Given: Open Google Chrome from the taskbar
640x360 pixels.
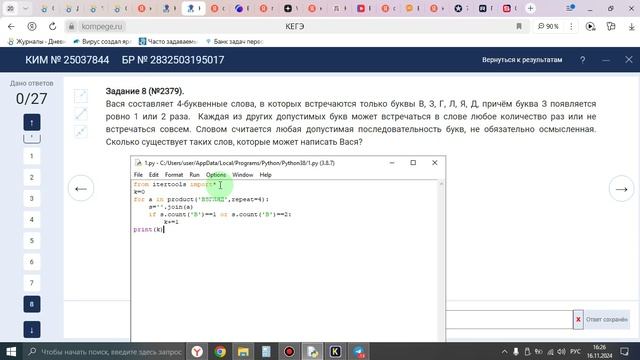Looking at the screenshot, I should tap(220, 351).
